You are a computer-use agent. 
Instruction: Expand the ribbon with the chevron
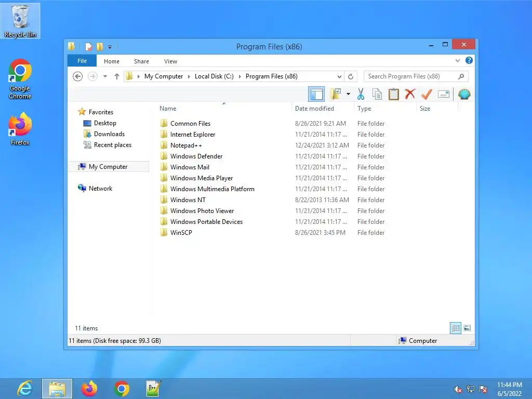(x=457, y=60)
